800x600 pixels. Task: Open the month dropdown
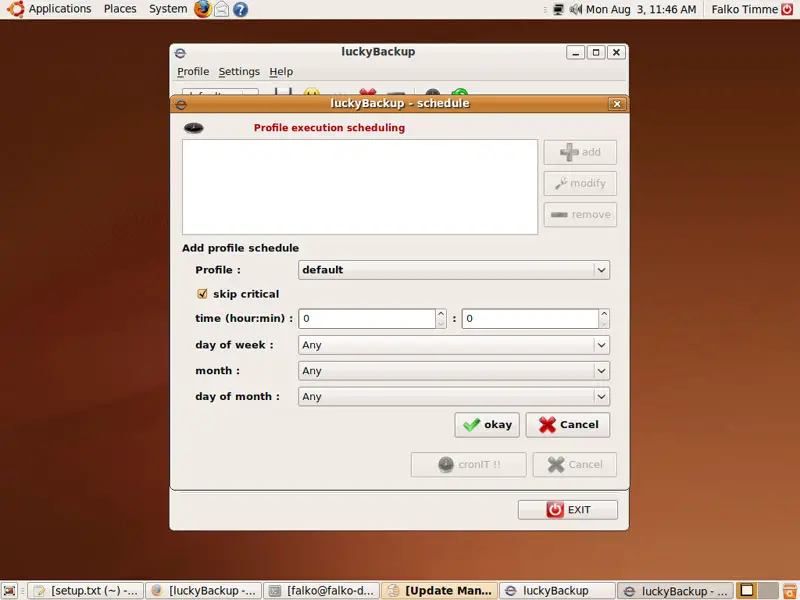click(454, 371)
